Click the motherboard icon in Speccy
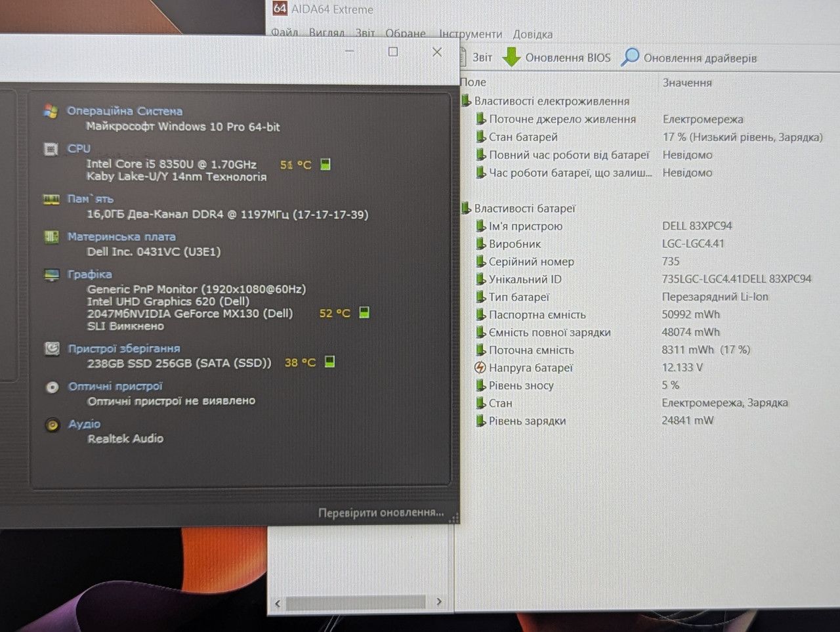 [x=51, y=237]
